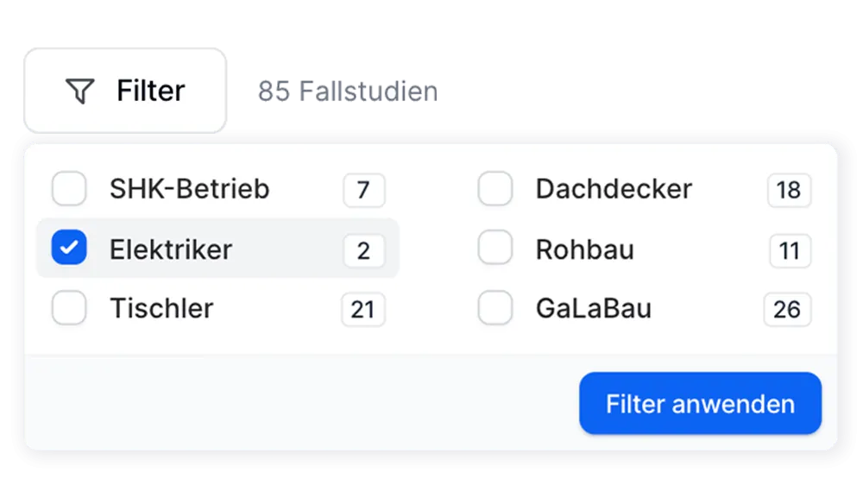Click the checkmark inside the Elektriker checkbox
Viewport: 863px width, 504px height.
pos(68,248)
